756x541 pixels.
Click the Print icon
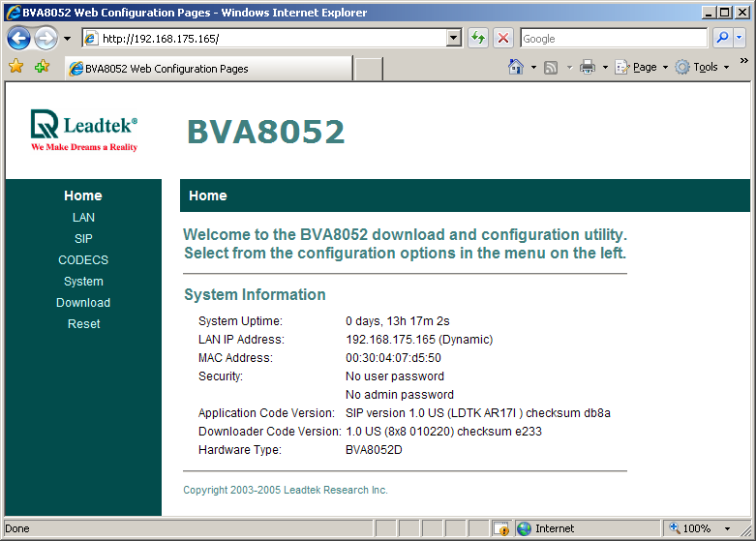587,67
